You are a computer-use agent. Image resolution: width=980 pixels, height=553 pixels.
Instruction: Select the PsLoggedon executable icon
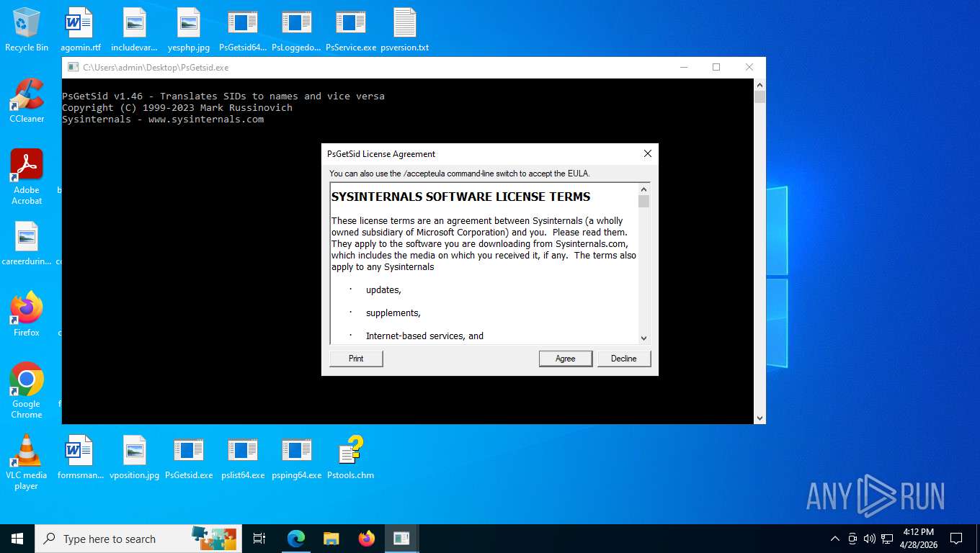(x=296, y=30)
